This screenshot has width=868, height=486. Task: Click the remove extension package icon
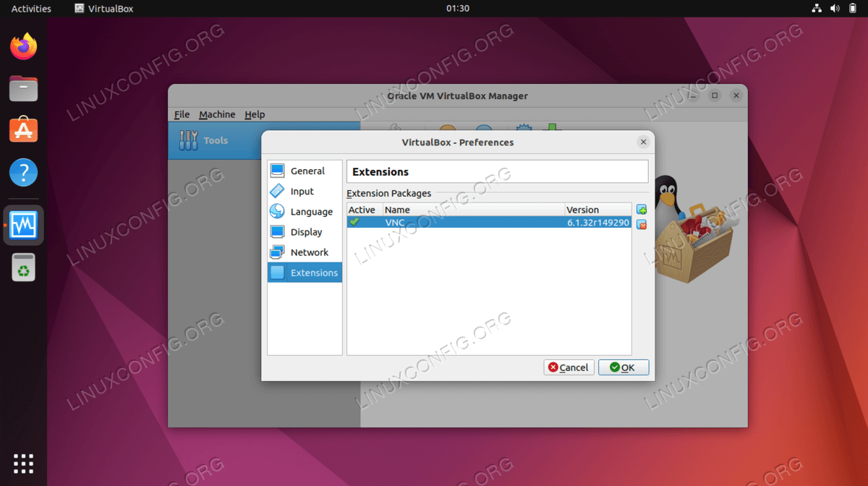click(x=642, y=225)
